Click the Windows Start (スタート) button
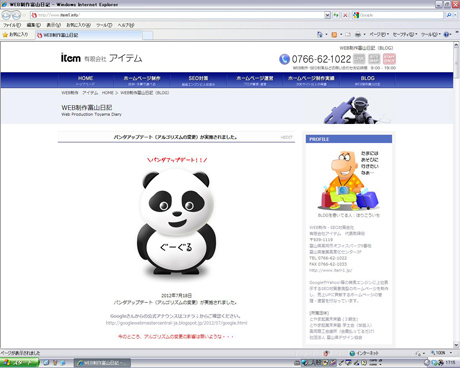 pos(19,363)
